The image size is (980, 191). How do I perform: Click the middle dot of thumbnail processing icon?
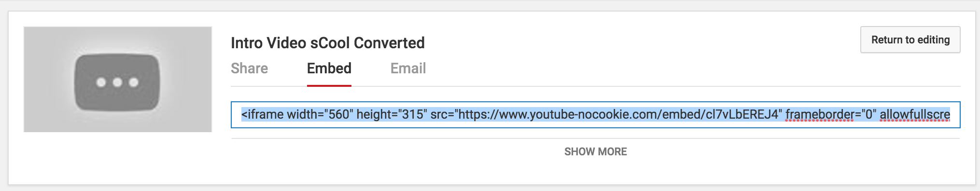click(x=117, y=82)
